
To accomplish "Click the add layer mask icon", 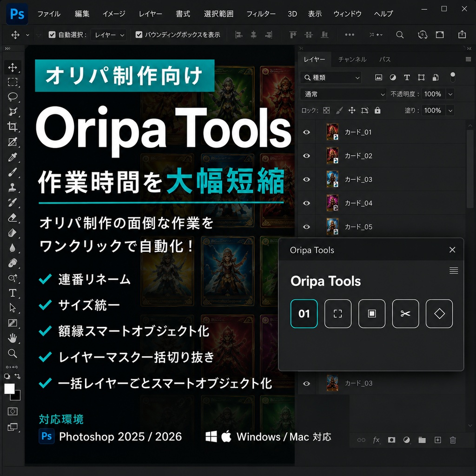I will pyautogui.click(x=391, y=440).
